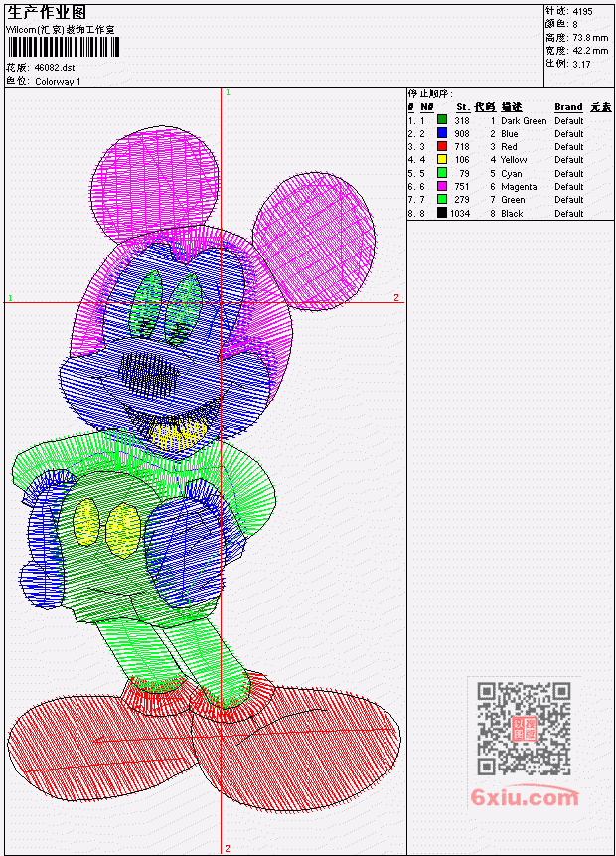
Task: Select stitch count 751 in Magenta row
Action: point(462,187)
